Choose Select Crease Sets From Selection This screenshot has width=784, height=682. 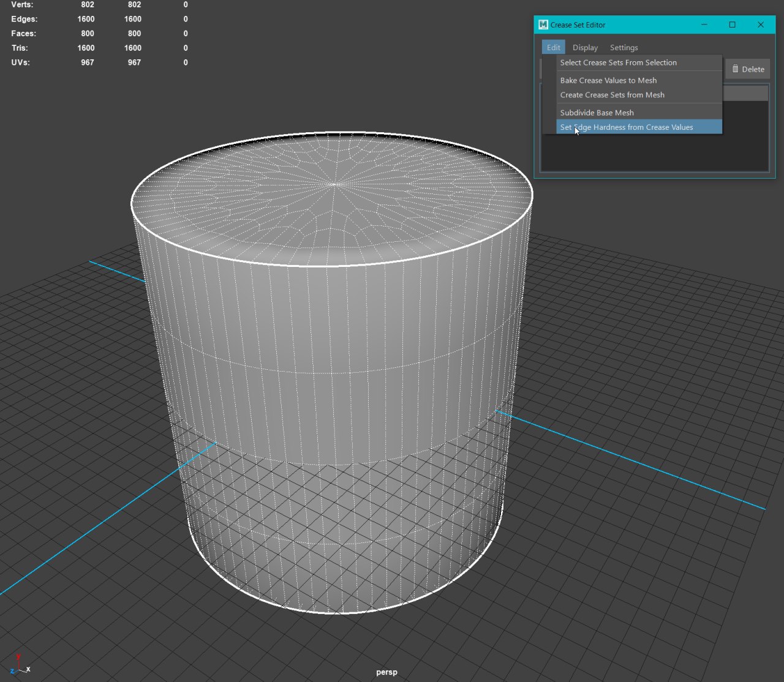(x=618, y=62)
